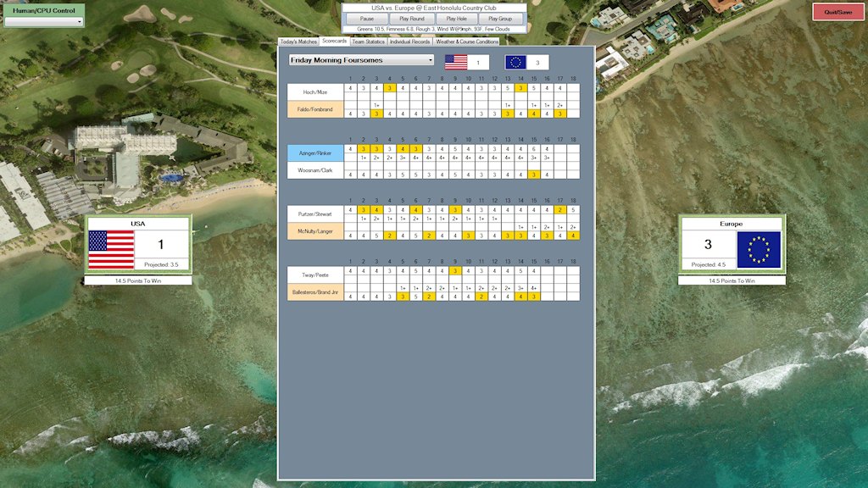Click the Play Group button

pos(500,19)
